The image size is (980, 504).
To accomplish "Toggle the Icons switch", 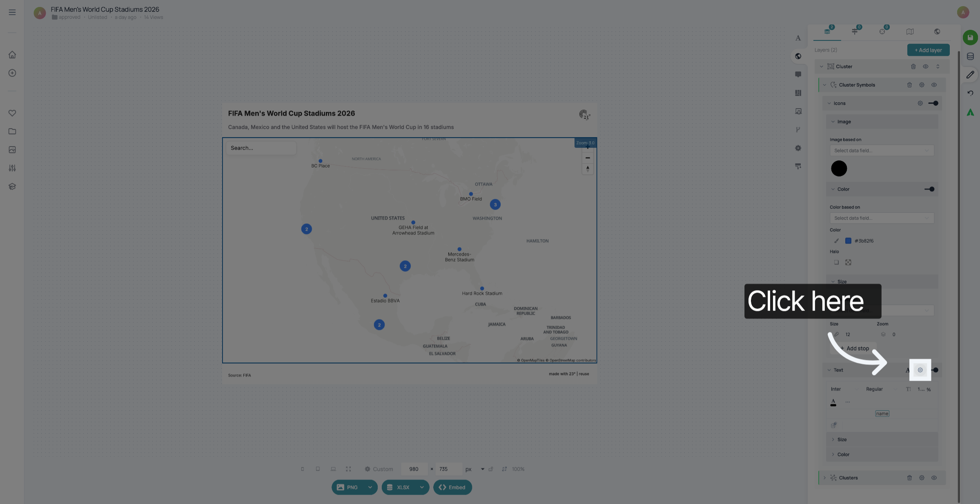I will click(x=933, y=103).
